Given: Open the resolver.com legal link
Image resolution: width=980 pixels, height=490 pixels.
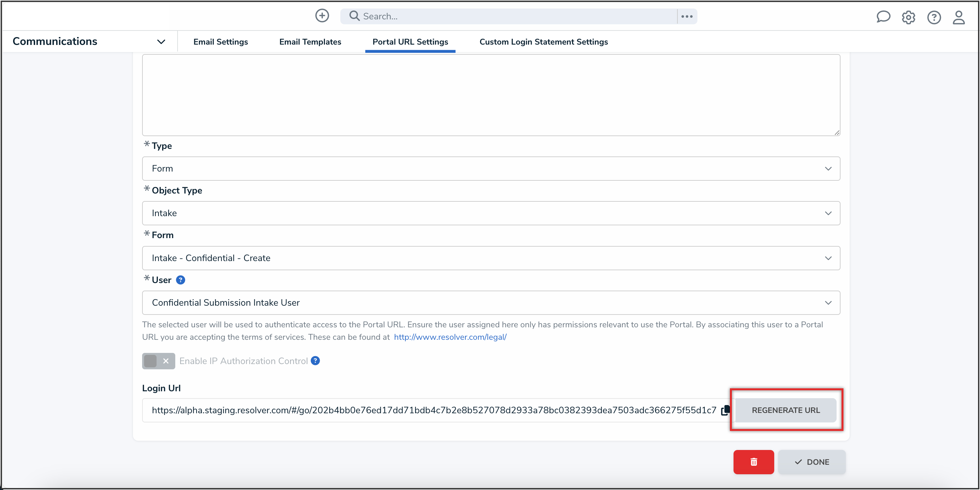Looking at the screenshot, I should point(450,337).
